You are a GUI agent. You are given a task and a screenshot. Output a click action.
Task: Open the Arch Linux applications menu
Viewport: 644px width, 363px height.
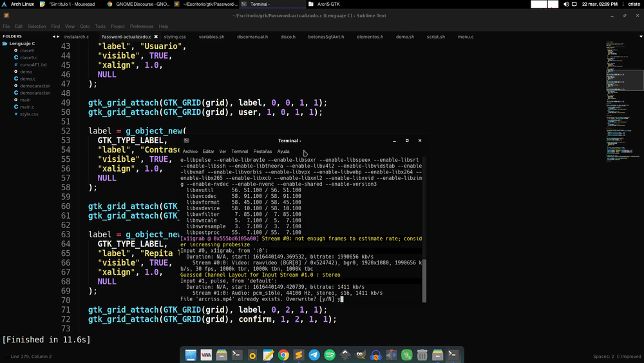tap(17, 4)
